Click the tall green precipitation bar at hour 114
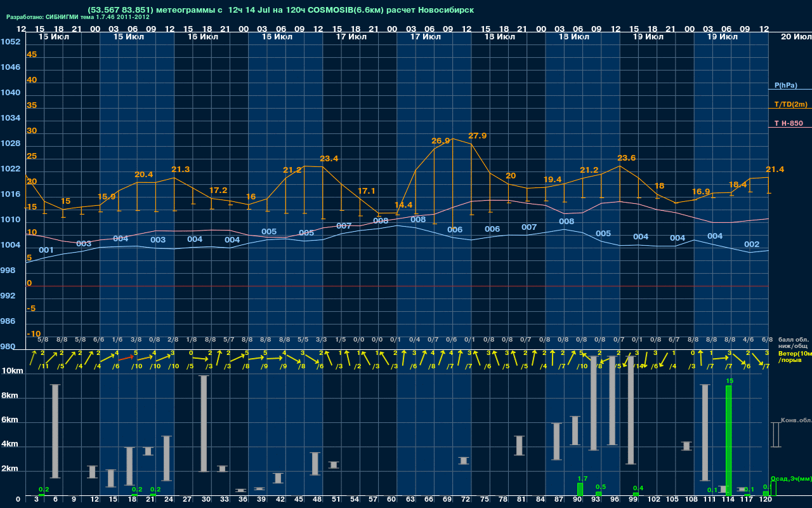The height and width of the screenshot is (508, 812). tap(728, 441)
